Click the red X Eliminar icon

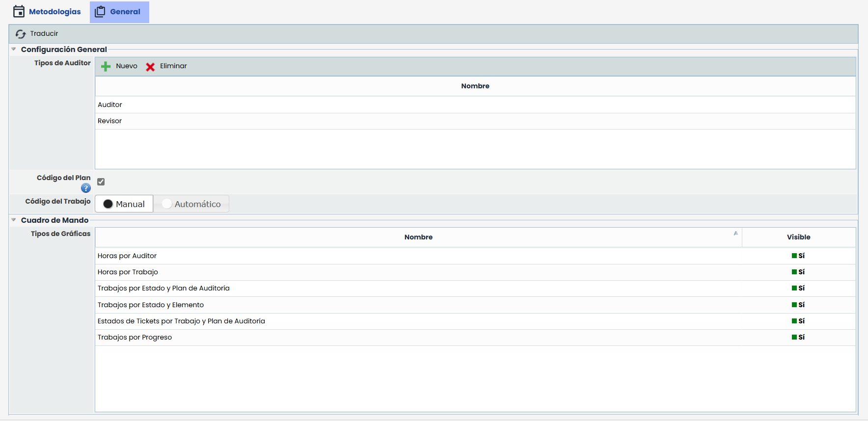150,67
